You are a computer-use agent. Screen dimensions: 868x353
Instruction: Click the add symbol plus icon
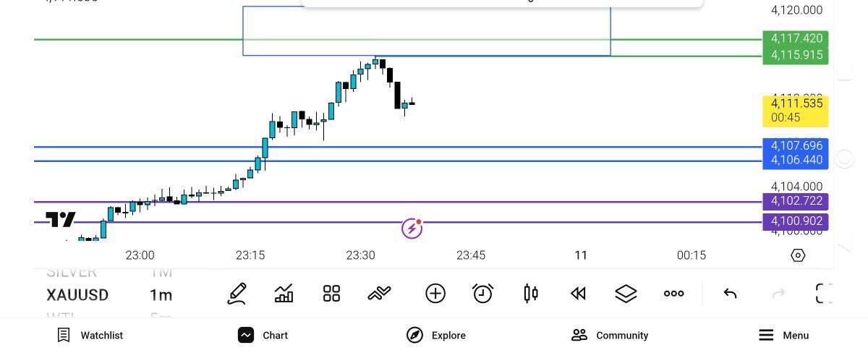435,294
